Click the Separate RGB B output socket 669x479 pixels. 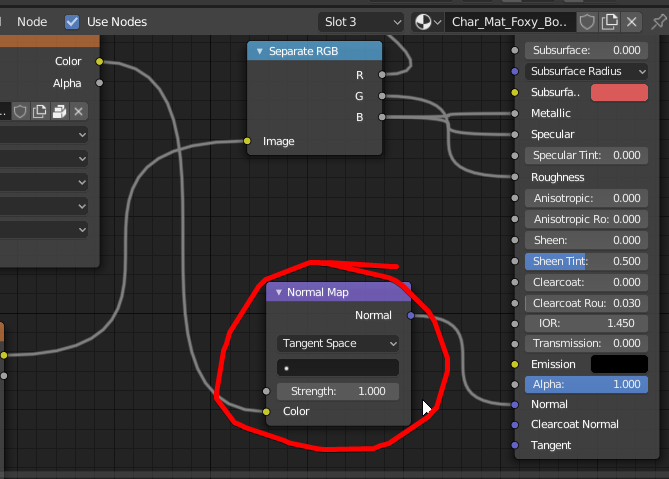pos(382,117)
